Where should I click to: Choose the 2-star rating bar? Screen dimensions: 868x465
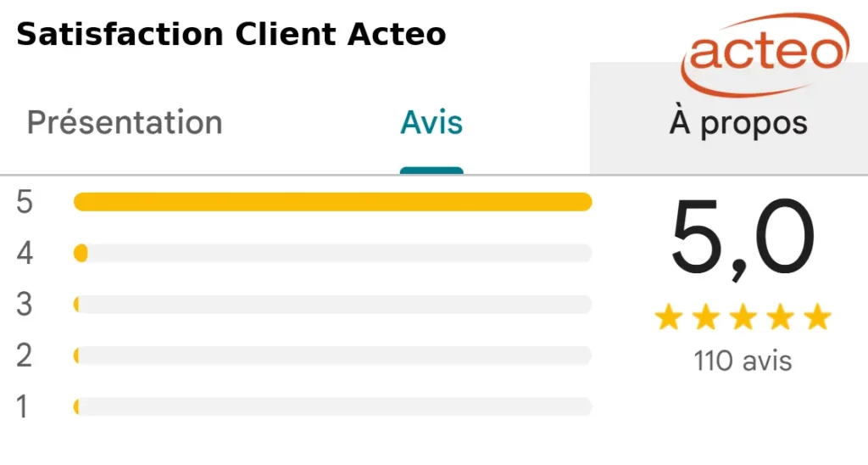332,356
